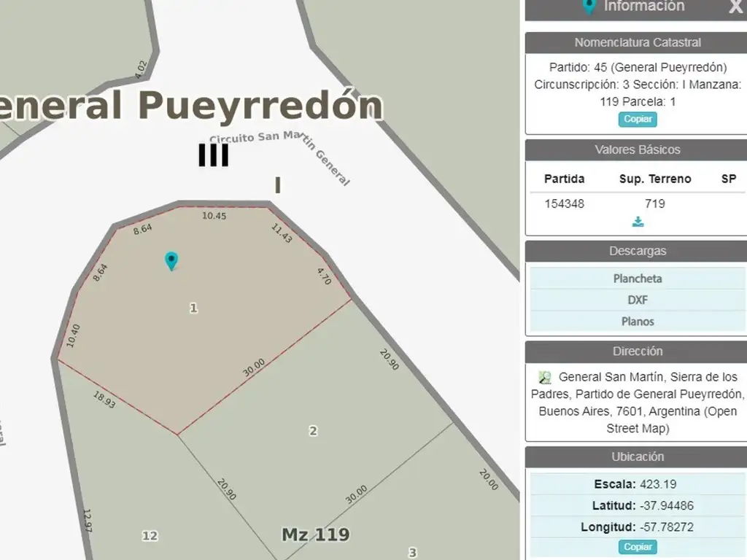Select parcel 12 on the map
Screen dimensions: 747x560
click(x=150, y=536)
